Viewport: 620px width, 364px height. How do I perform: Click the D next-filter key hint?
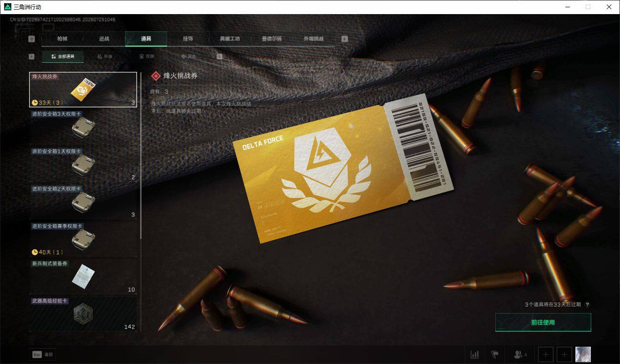click(x=219, y=56)
